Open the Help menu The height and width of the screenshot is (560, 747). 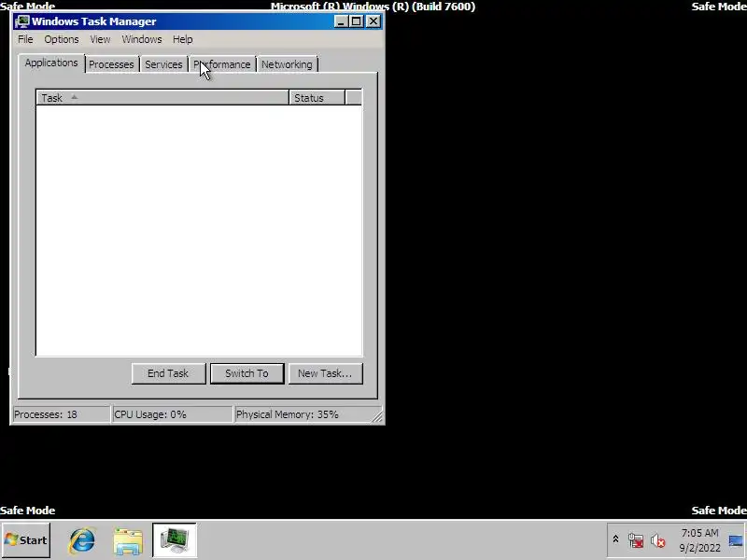click(182, 39)
